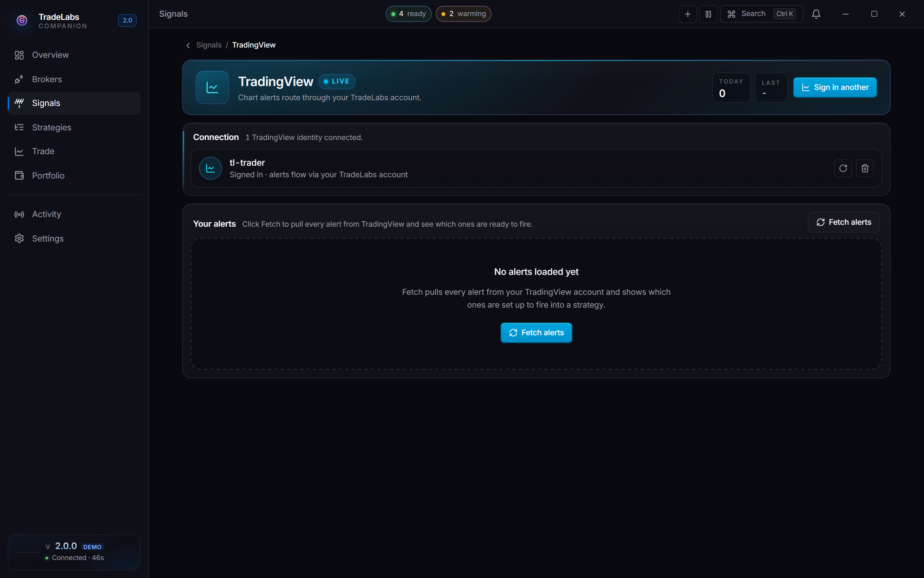Screen dimensions: 924x578
Task: Click the Trade chart icon
Action: (19, 151)
